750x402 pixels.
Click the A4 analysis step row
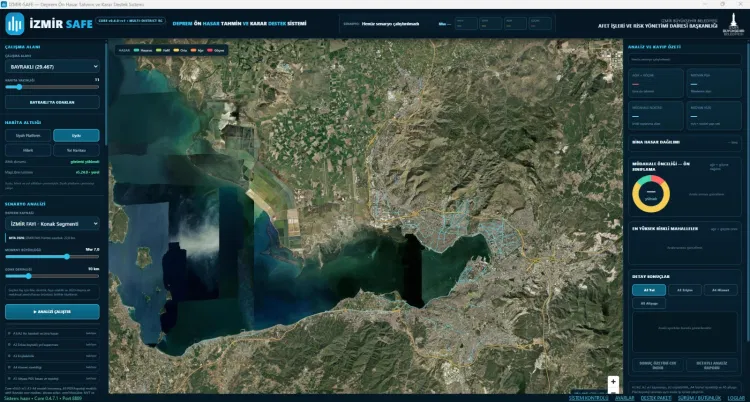52,367
